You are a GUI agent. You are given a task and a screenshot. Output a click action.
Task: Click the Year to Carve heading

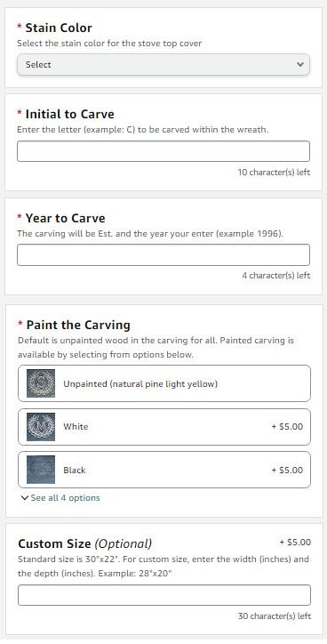[x=65, y=218]
